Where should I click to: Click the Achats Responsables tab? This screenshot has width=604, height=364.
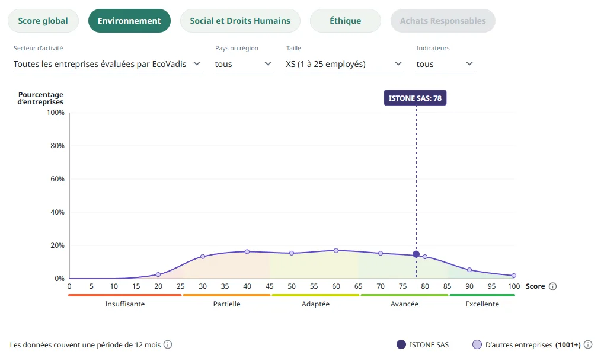(443, 21)
